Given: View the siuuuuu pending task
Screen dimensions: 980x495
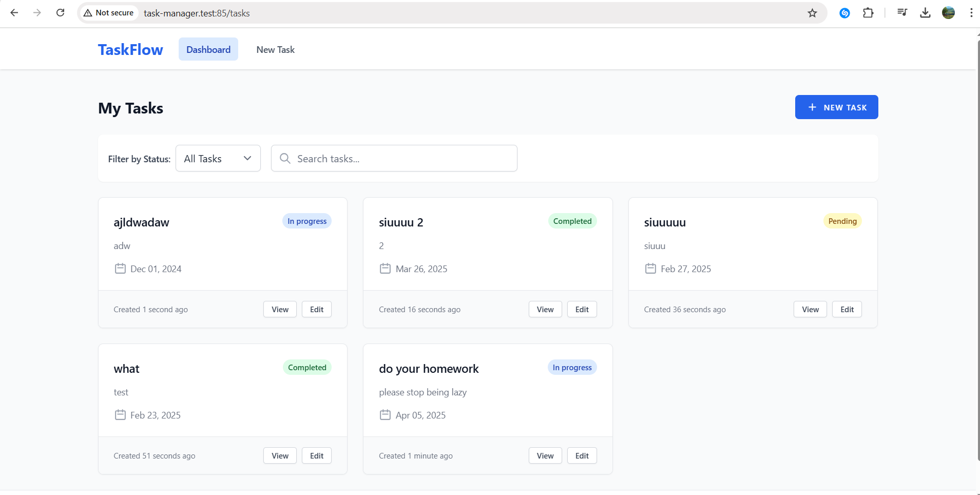Looking at the screenshot, I should 811,309.
